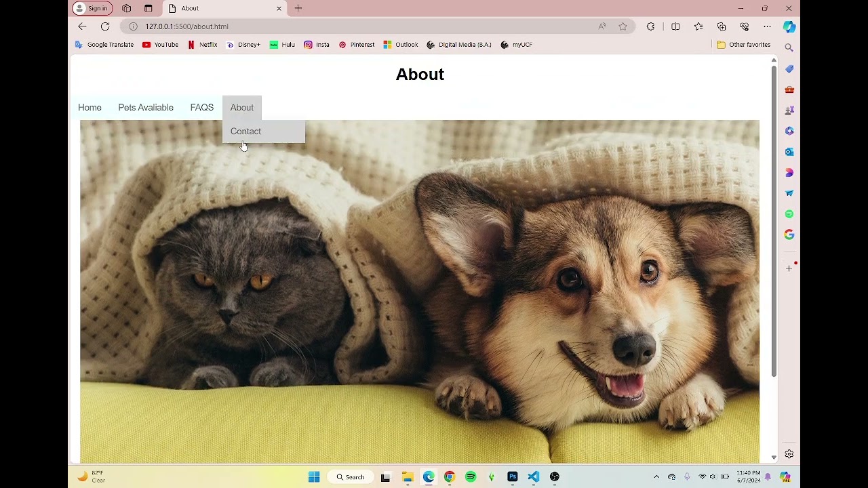Open sidebar settings gear icon

pos(789,454)
